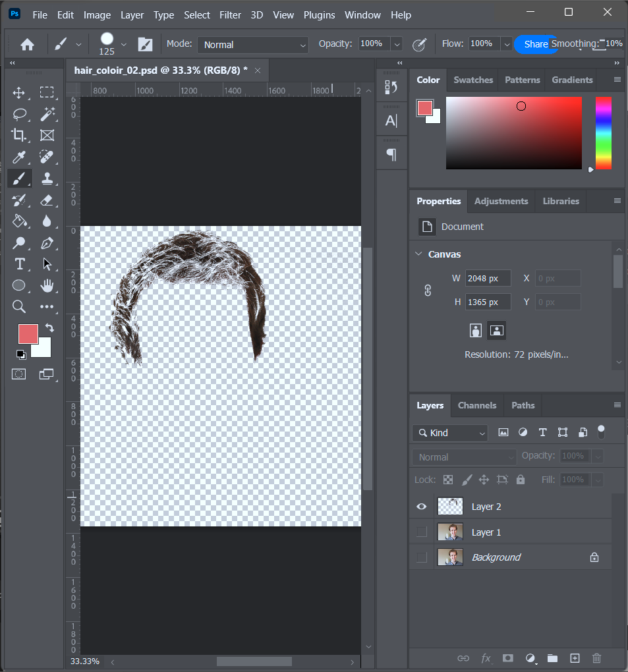Select the Dodge tool
The height and width of the screenshot is (672, 628).
pos(19,242)
